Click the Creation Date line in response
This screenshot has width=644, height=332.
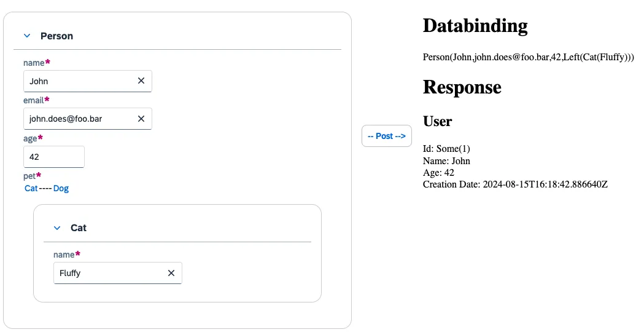[515, 184]
